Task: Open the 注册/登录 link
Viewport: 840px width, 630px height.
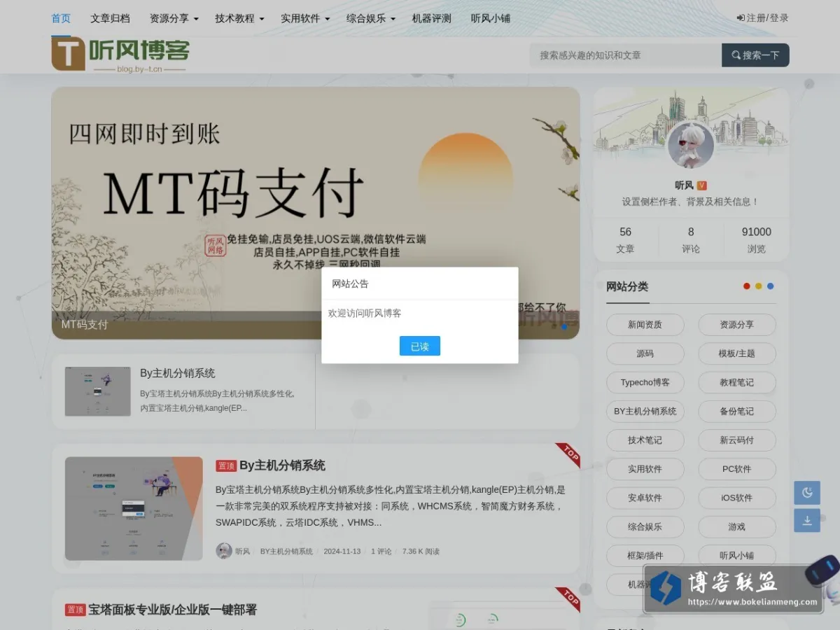Action: click(x=763, y=18)
